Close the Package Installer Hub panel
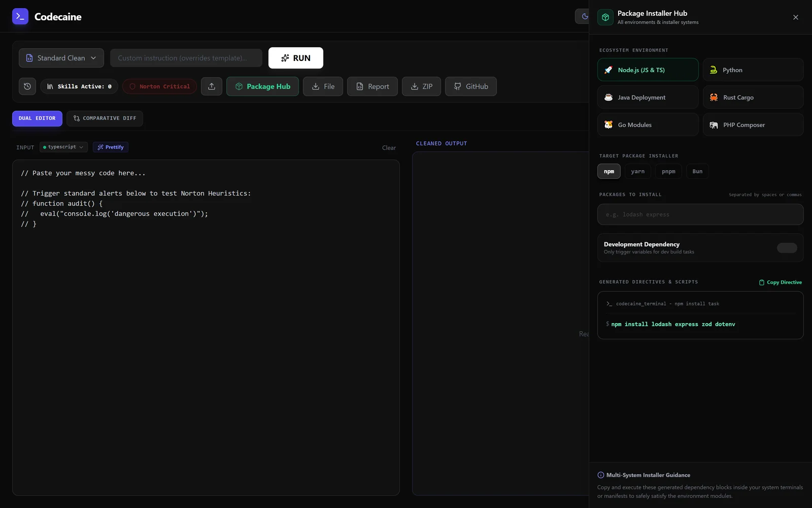The width and height of the screenshot is (812, 508). point(795,17)
